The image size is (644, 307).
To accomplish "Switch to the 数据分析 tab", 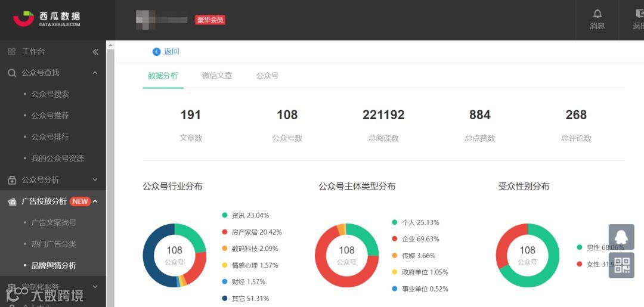I will [x=163, y=76].
